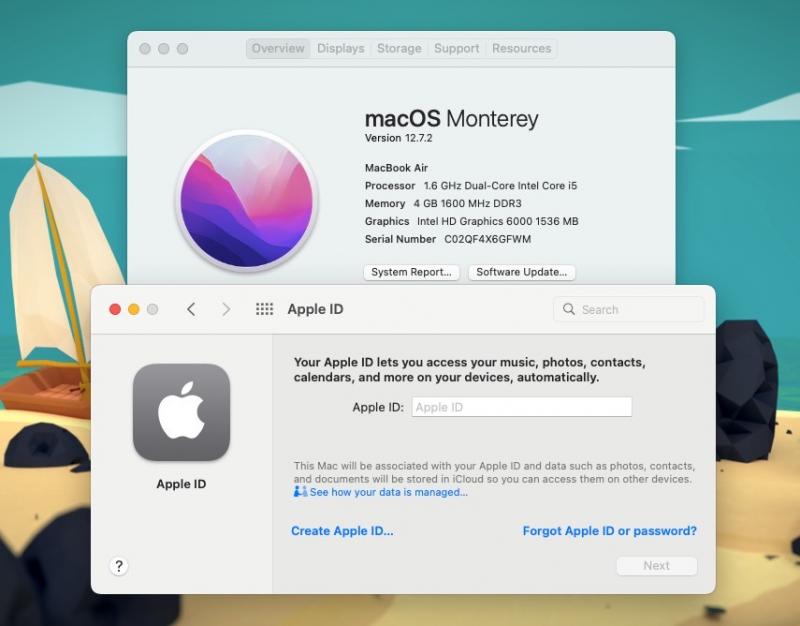Focus the Apple ID text field
Screen dimensions: 800x626
pyautogui.click(x=522, y=407)
